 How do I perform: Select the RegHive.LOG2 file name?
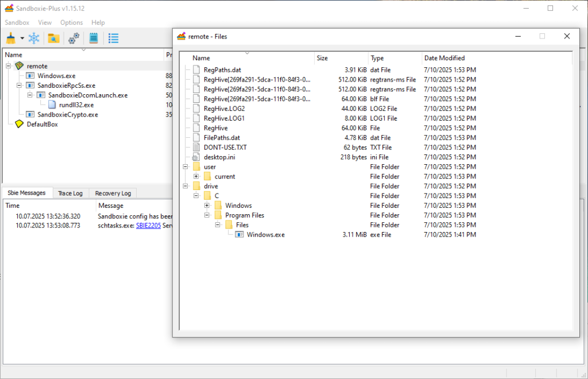[225, 109]
